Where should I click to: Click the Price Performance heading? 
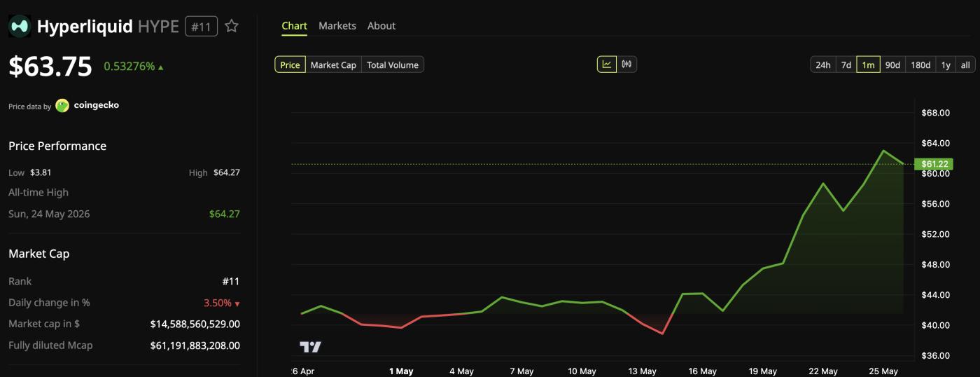[x=57, y=146]
